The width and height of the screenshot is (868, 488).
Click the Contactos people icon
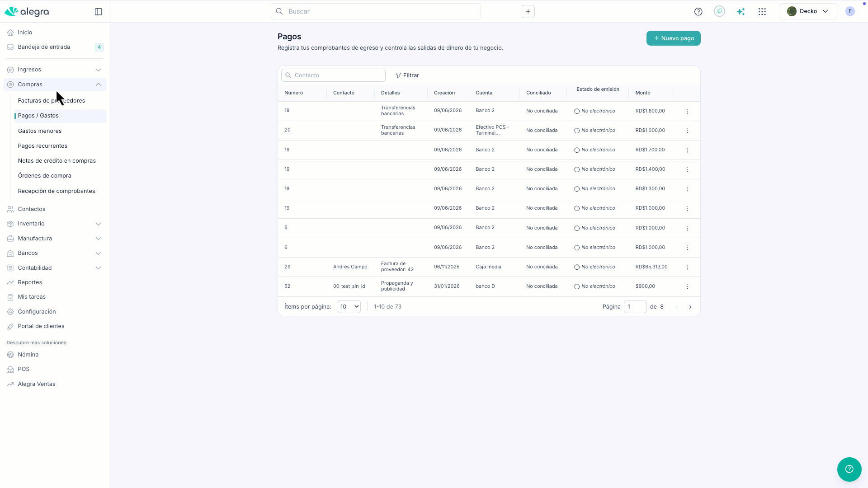(x=10, y=209)
